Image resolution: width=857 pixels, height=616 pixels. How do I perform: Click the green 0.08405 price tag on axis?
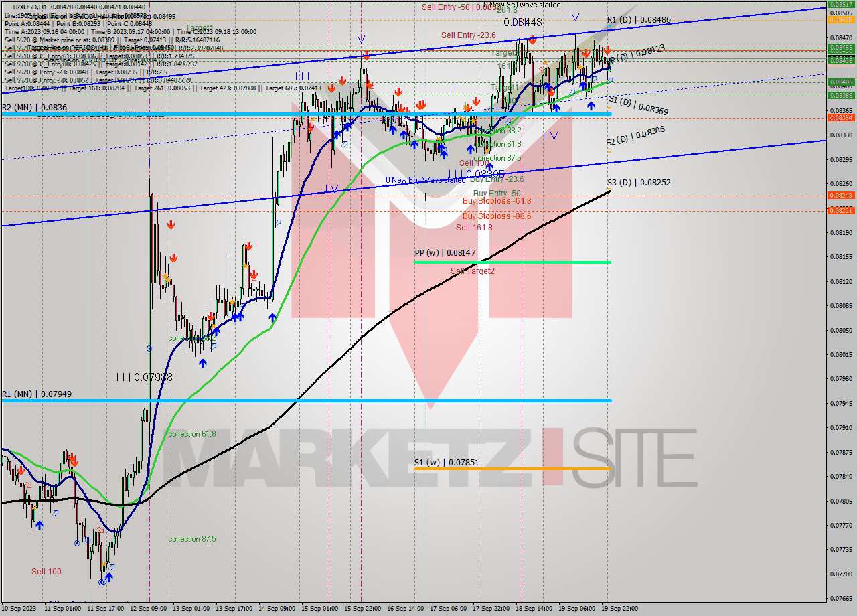tap(841, 82)
